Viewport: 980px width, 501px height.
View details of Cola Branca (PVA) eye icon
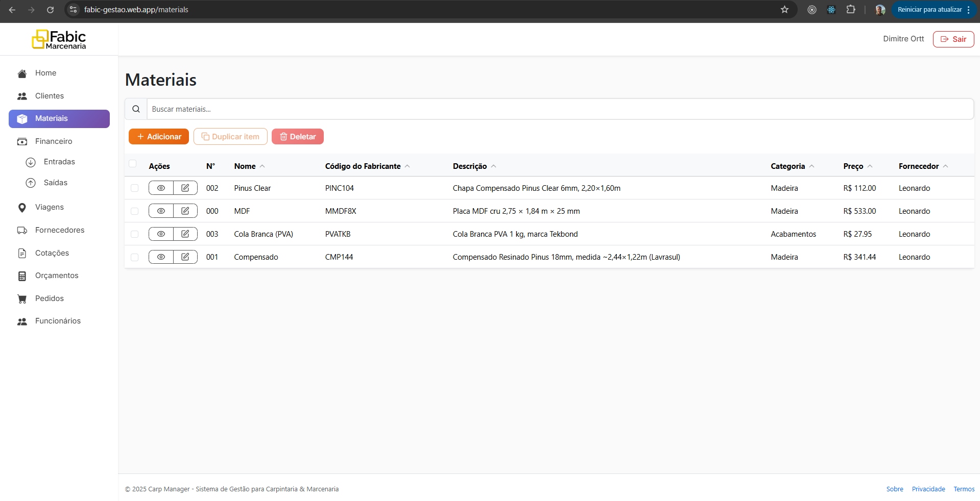[161, 234]
